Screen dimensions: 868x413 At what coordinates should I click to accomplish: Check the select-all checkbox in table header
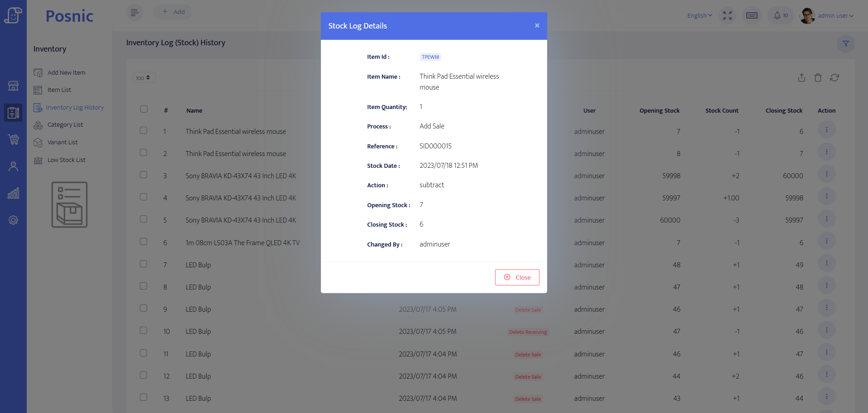coord(144,109)
